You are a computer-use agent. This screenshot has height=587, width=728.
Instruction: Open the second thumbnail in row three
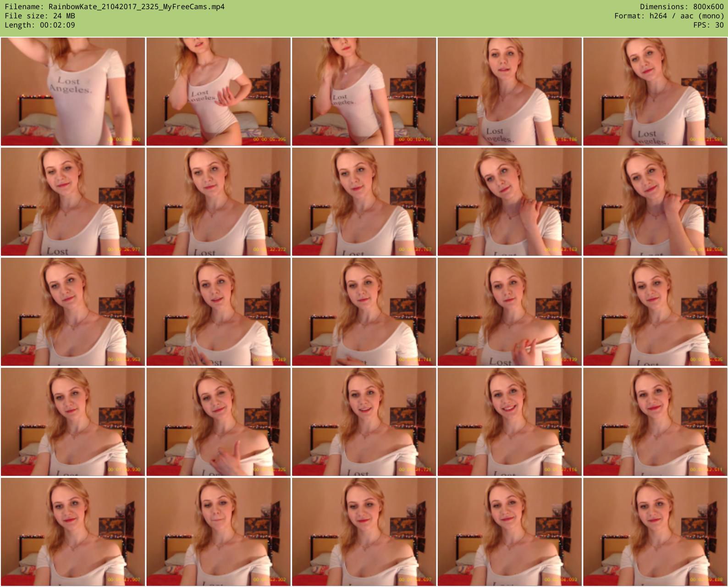point(218,312)
